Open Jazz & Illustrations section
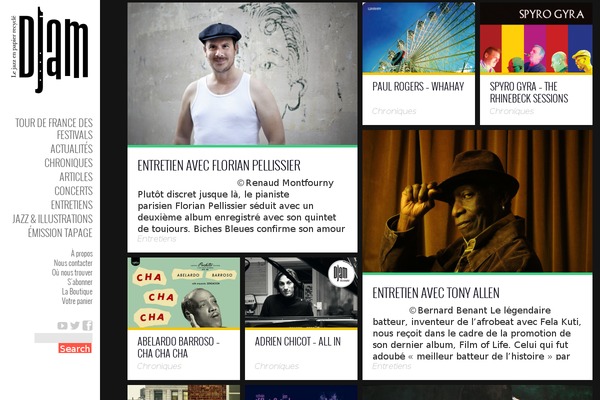The width and height of the screenshot is (600, 400). coord(52,219)
